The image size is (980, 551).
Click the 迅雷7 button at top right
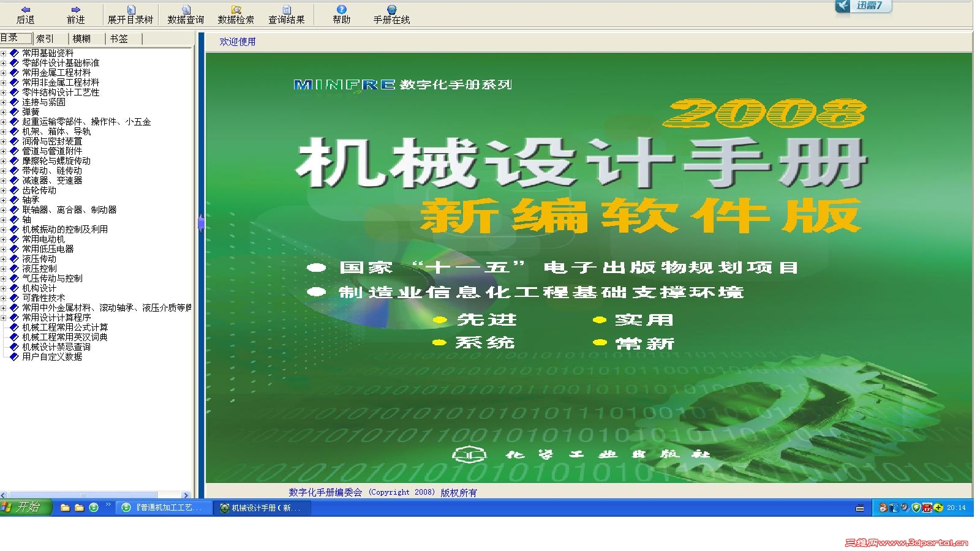pos(863,7)
